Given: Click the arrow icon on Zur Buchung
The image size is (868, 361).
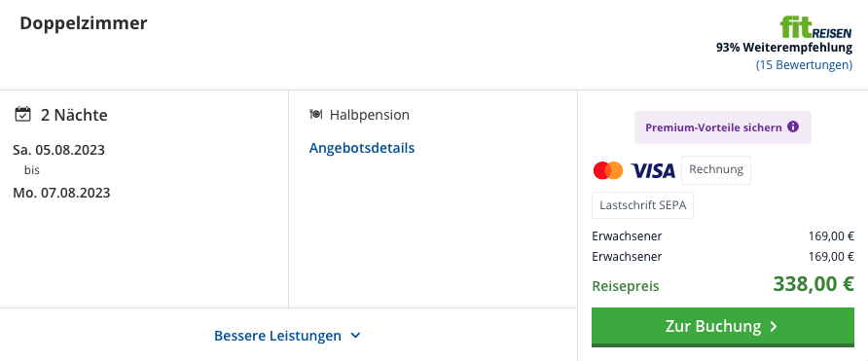Looking at the screenshot, I should 774,327.
